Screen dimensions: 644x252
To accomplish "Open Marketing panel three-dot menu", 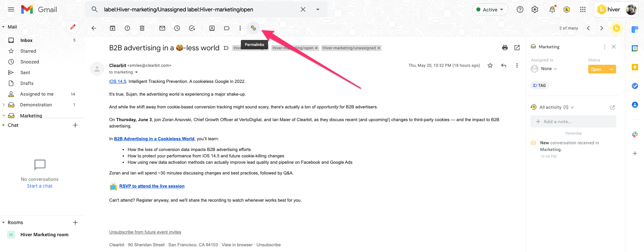I will click(x=605, y=47).
